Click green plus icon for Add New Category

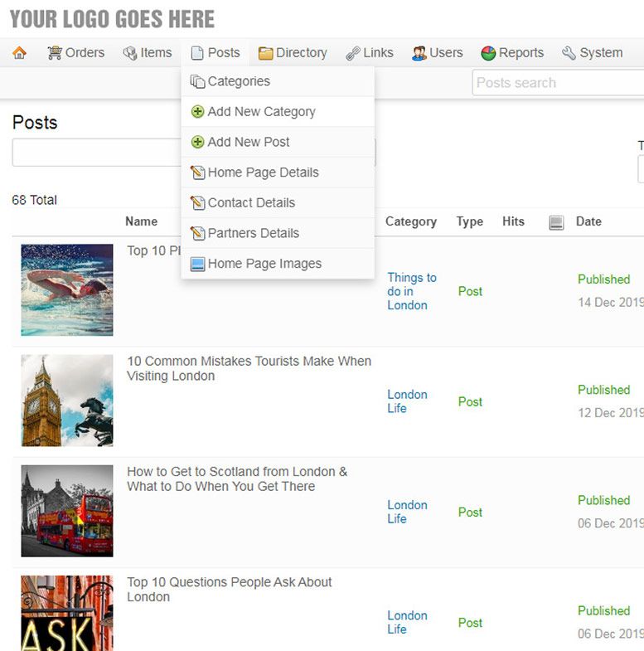(x=197, y=112)
